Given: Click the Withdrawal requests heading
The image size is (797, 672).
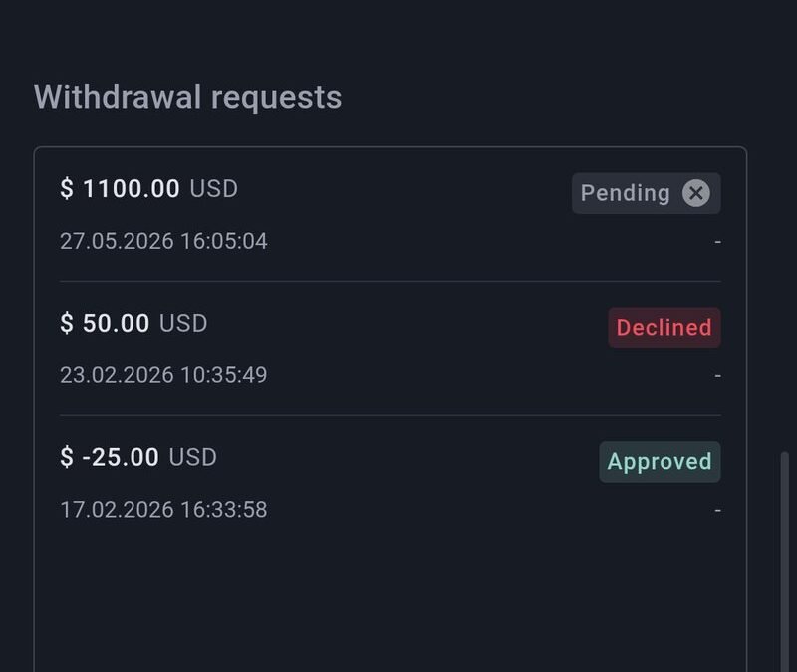Looking at the screenshot, I should 187,97.
